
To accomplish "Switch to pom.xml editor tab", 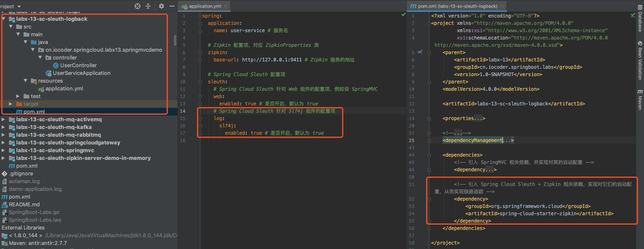I will [457, 6].
